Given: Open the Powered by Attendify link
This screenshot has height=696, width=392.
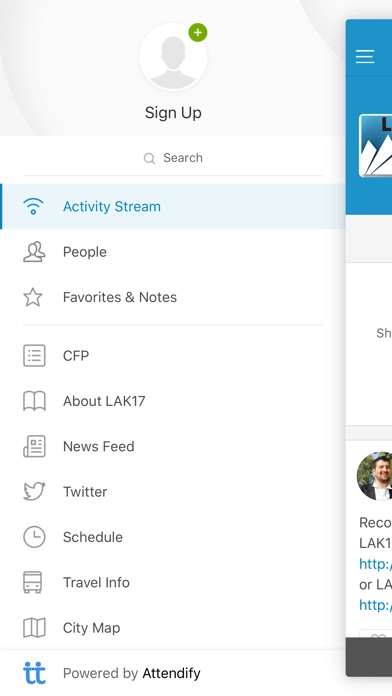Looking at the screenshot, I should pos(132,673).
